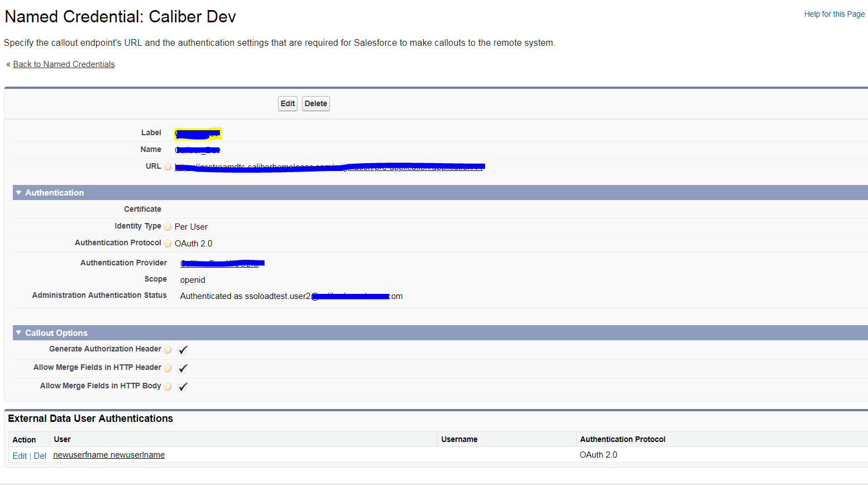Click the User column header

click(x=62, y=439)
